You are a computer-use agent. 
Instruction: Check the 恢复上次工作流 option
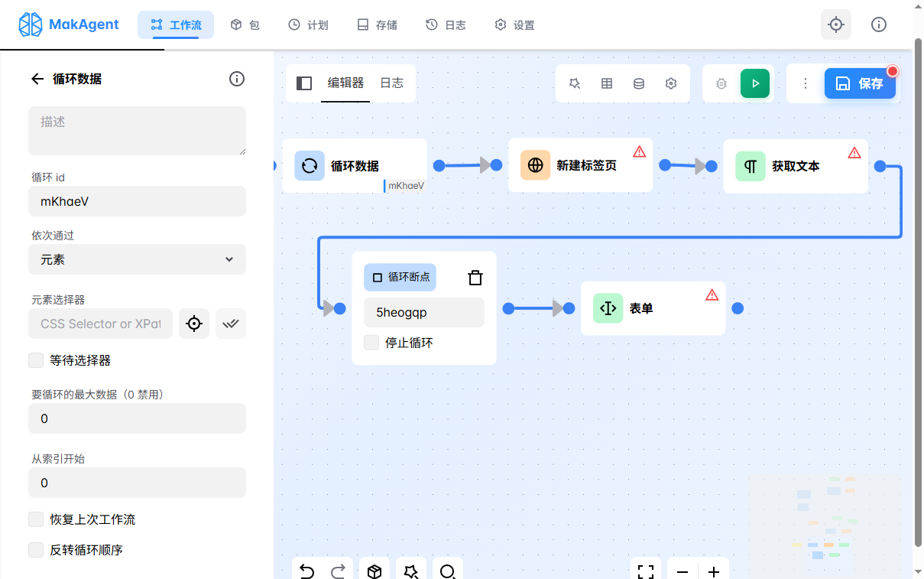pyautogui.click(x=36, y=519)
